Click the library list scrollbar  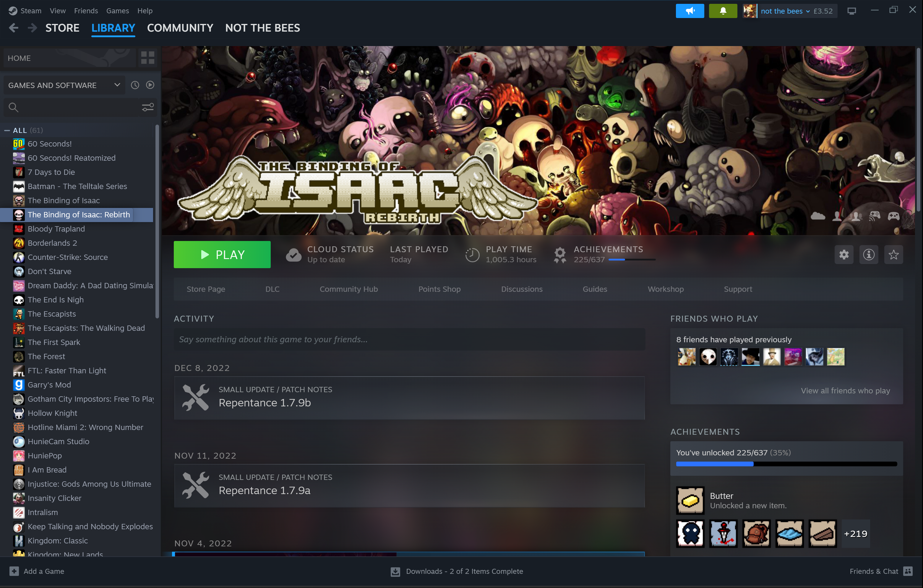pyautogui.click(x=157, y=221)
